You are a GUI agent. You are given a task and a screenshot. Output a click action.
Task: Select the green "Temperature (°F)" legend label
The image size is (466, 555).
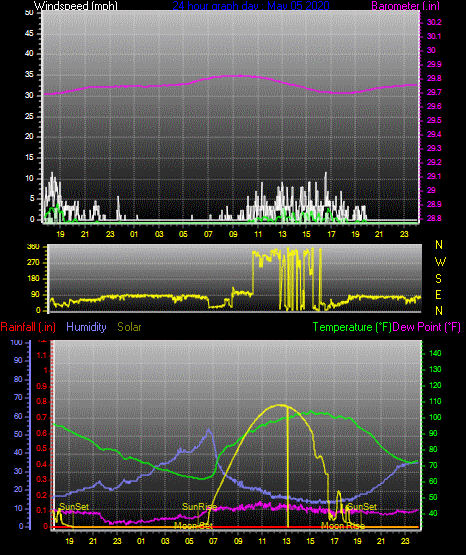point(352,327)
